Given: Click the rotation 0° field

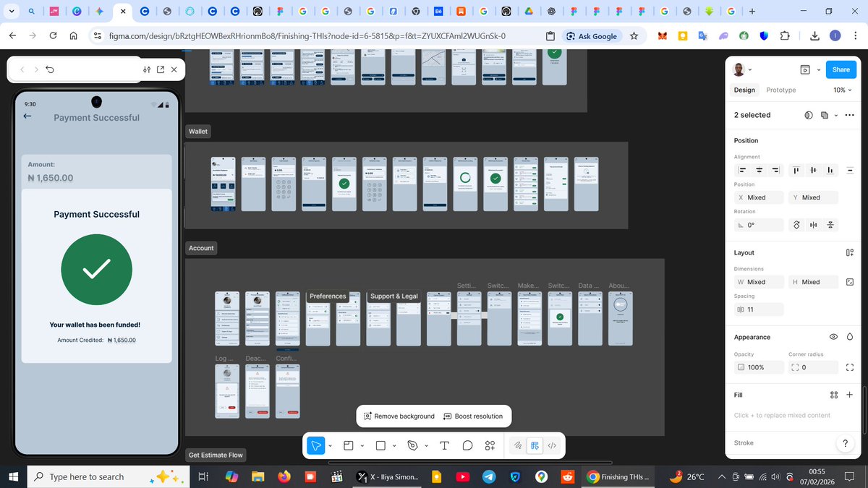Looking at the screenshot, I should (759, 225).
